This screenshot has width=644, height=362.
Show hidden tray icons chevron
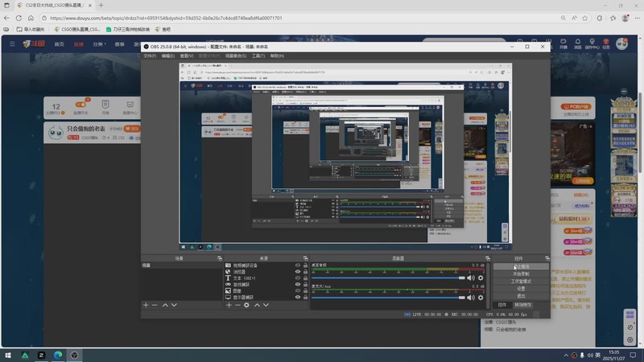(566, 355)
